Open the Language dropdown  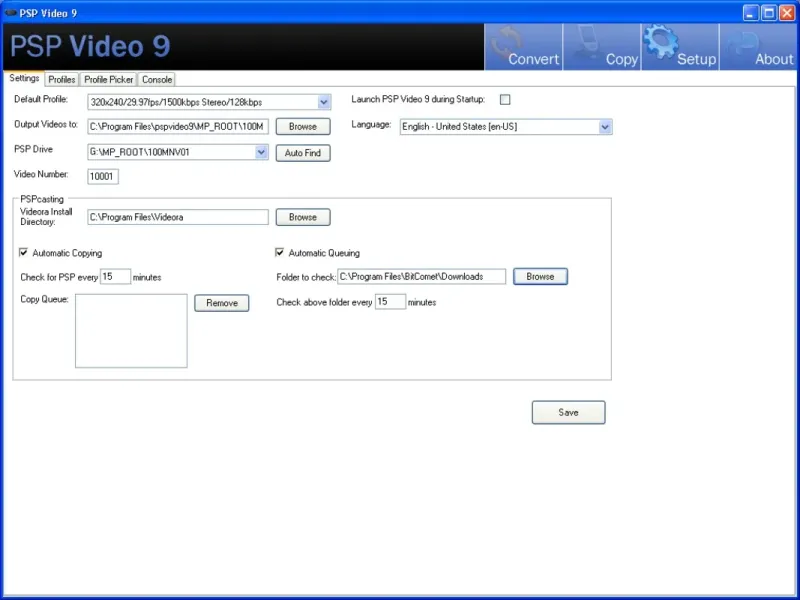click(x=605, y=127)
